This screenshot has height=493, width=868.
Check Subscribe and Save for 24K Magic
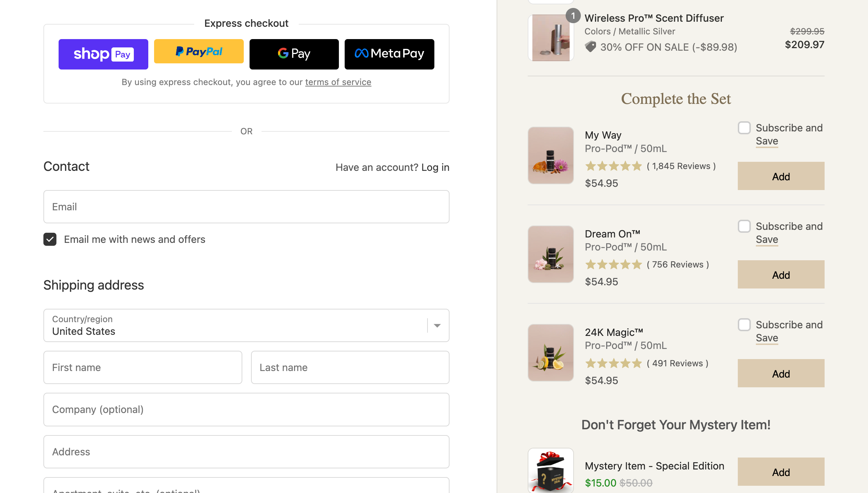(x=744, y=325)
